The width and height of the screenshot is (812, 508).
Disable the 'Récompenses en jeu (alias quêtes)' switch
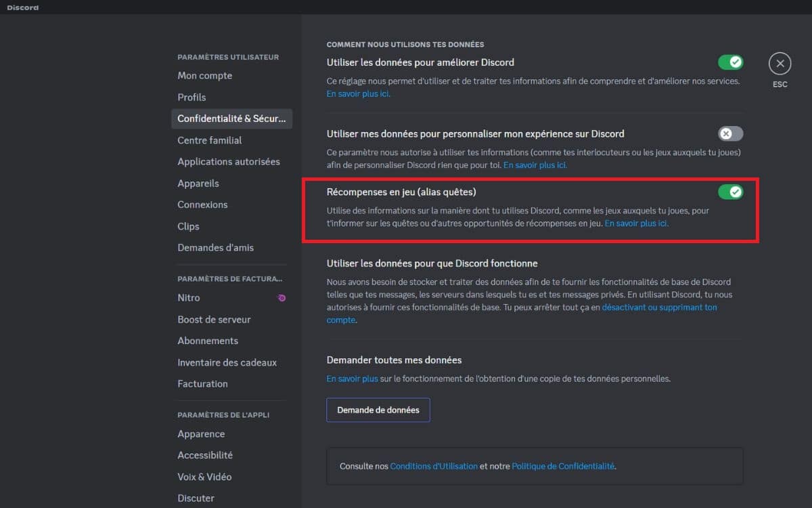tap(730, 192)
